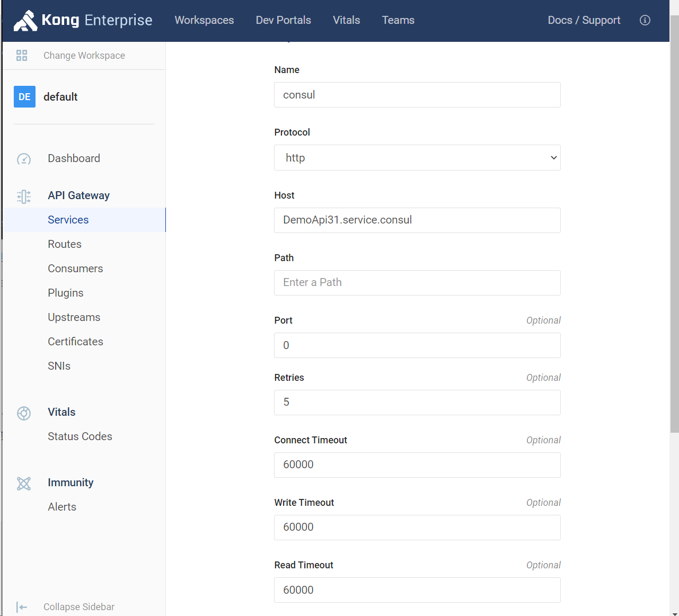
Task: Click the Name field label
Action: pos(287,70)
